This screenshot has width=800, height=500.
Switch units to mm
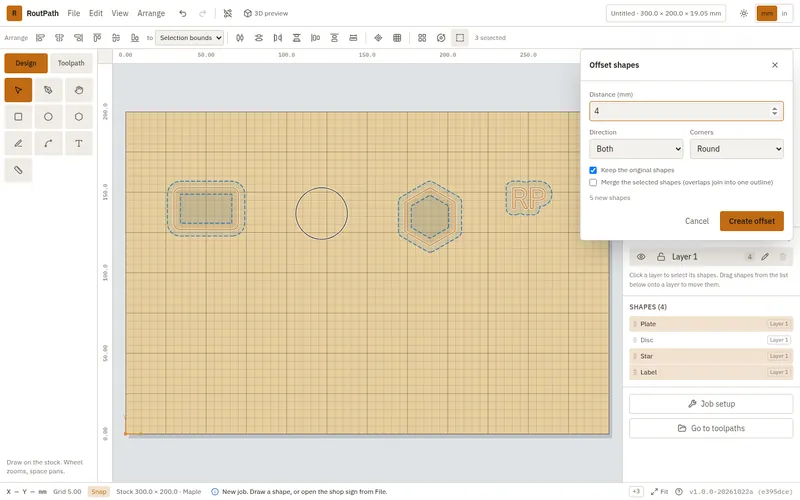tap(767, 13)
